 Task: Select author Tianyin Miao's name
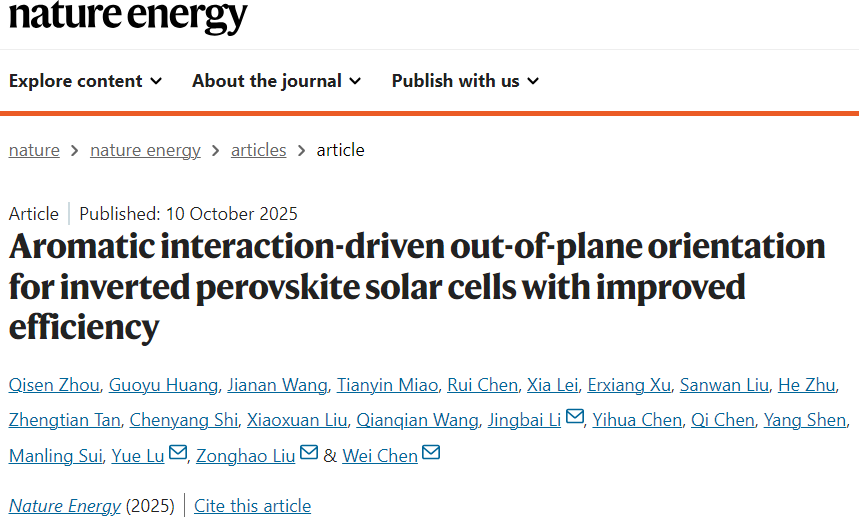387,386
